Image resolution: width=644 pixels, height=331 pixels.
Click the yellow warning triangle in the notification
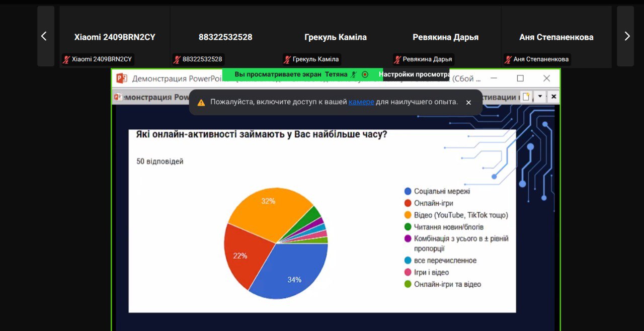click(x=201, y=102)
